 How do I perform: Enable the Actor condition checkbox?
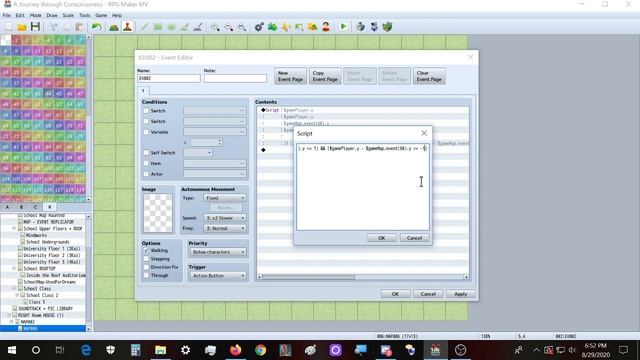pyautogui.click(x=146, y=174)
